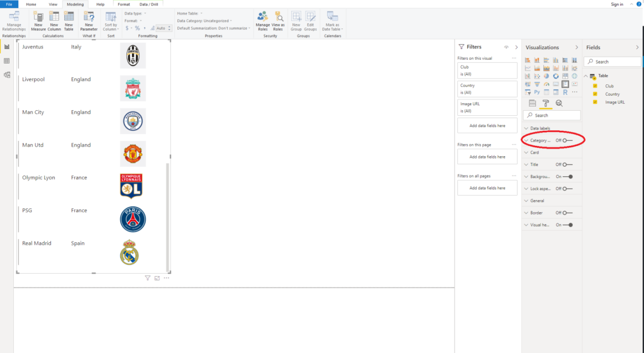The width and height of the screenshot is (644, 353).
Task: Switch to the Format ribbon tab
Action: pyautogui.click(x=124, y=4)
